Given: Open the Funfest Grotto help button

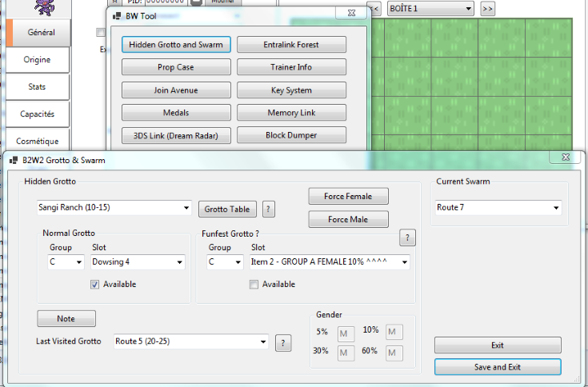Looking at the screenshot, I should click(408, 237).
